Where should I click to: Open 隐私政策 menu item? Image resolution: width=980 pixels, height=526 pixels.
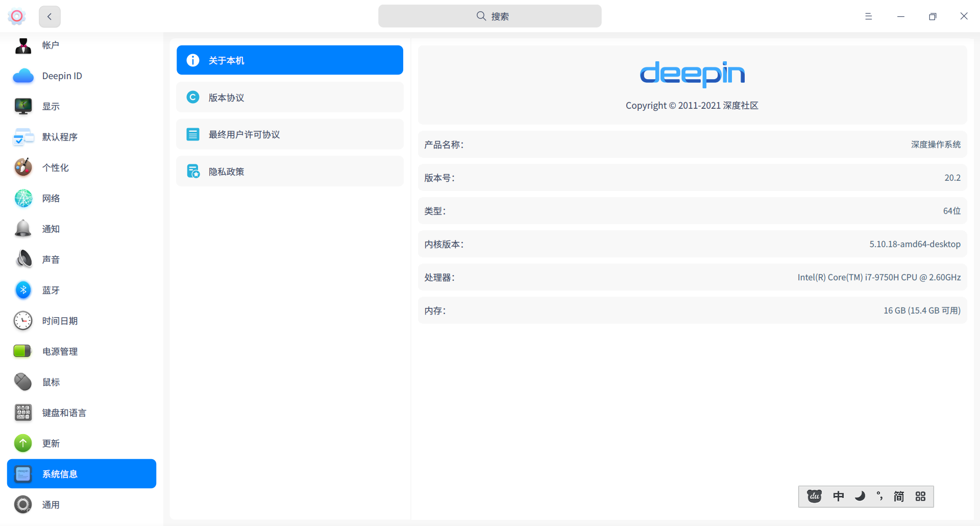point(290,172)
